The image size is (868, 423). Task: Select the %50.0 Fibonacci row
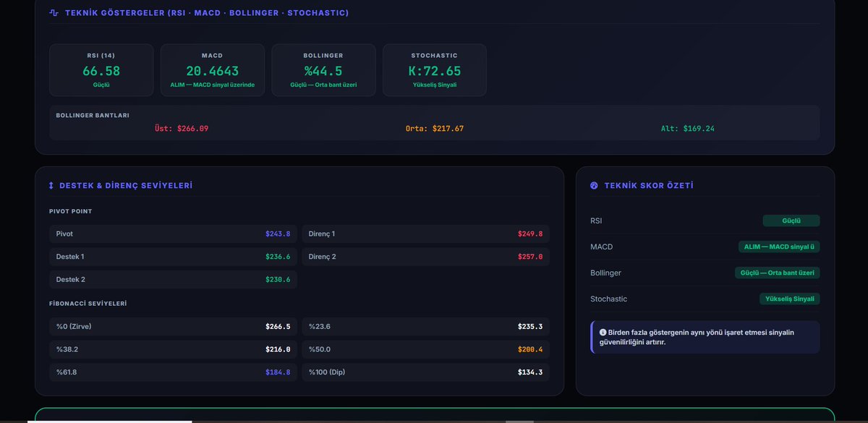point(425,349)
